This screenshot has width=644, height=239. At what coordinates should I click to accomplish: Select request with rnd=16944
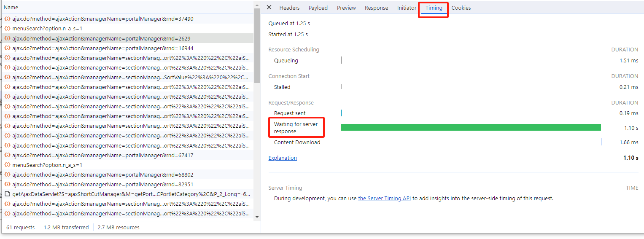point(128,48)
